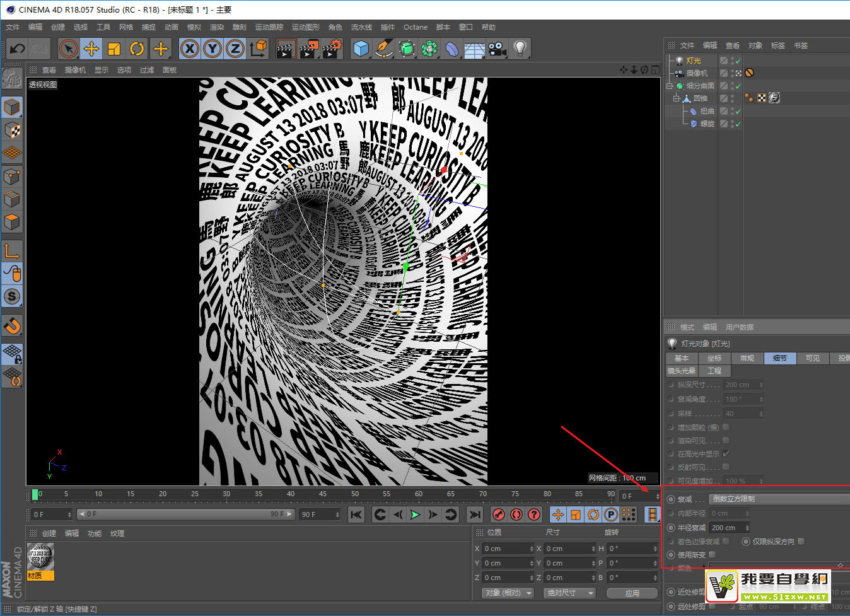Screen dimensions: 850x616
Task: Click the subdivision surface generator icon
Action: [407, 49]
